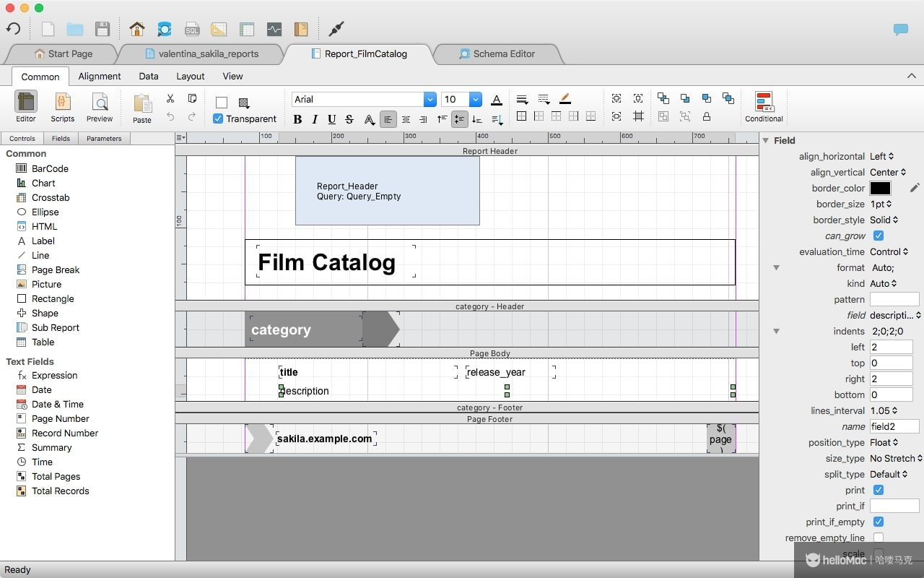Open the evaluation_time Control dropdown
The image size is (924, 578).
(x=889, y=251)
